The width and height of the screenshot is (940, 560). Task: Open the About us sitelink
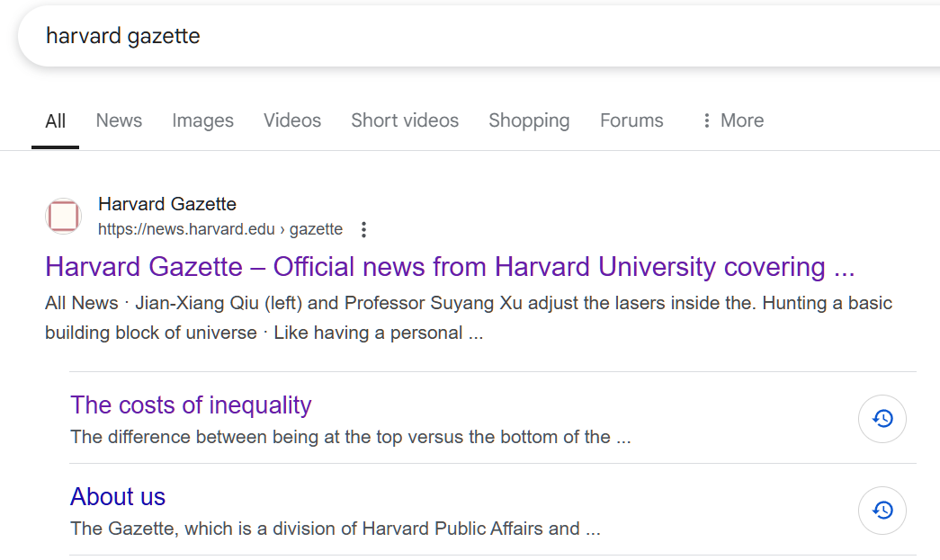tap(118, 497)
